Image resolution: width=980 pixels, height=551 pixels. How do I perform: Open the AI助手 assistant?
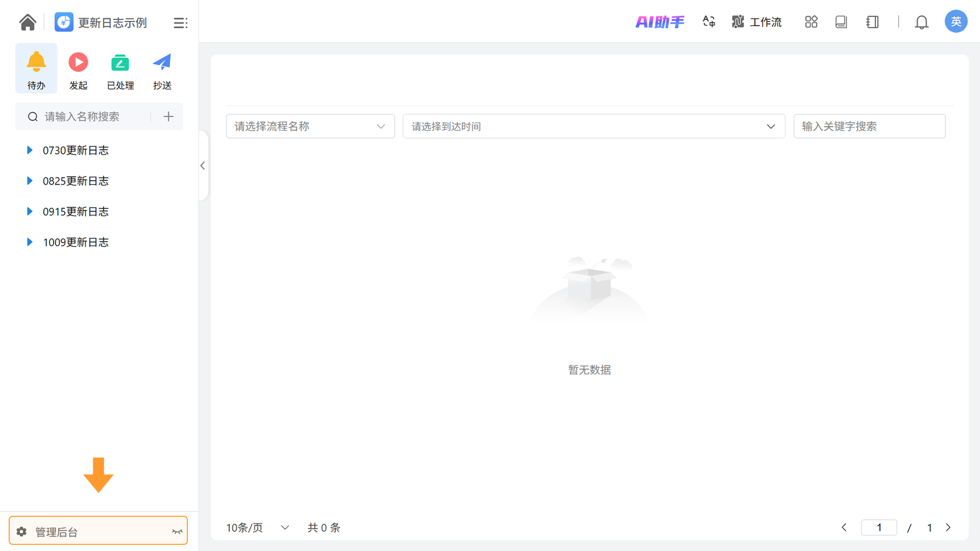pos(660,22)
